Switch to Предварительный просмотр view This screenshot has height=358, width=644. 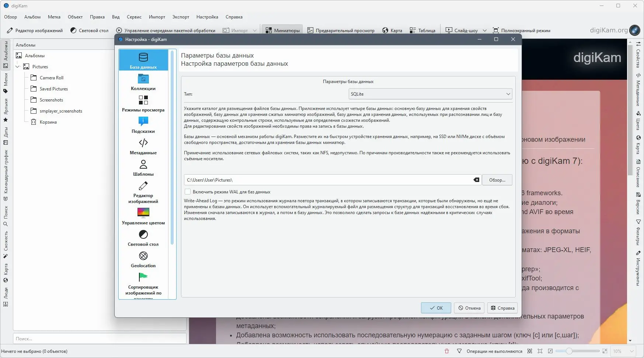pyautogui.click(x=341, y=30)
